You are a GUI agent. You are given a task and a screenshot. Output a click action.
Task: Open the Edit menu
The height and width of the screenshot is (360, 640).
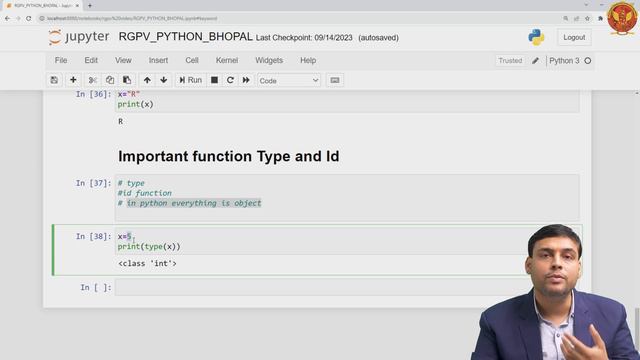pyautogui.click(x=91, y=60)
